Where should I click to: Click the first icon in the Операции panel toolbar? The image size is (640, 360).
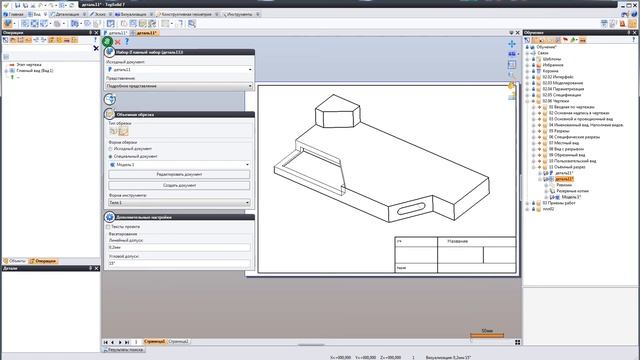pos(5,40)
